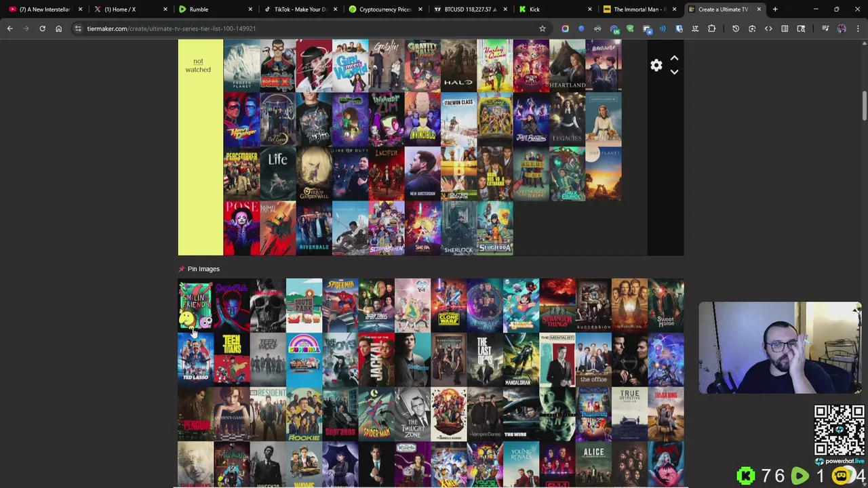This screenshot has width=868, height=488.
Task: Open the browser extensions puzzle icon
Action: 711,28
